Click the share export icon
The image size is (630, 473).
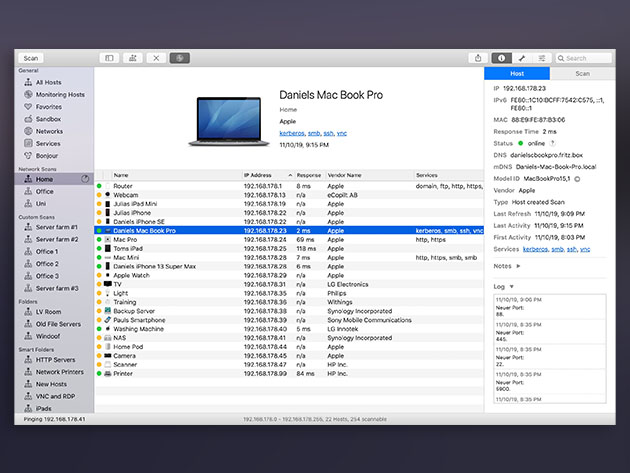[478, 58]
